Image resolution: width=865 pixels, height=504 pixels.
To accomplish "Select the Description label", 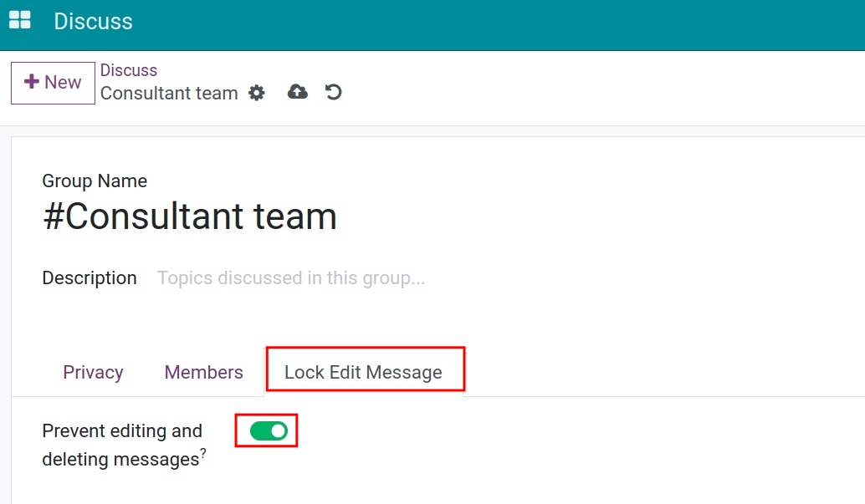I will point(90,278).
